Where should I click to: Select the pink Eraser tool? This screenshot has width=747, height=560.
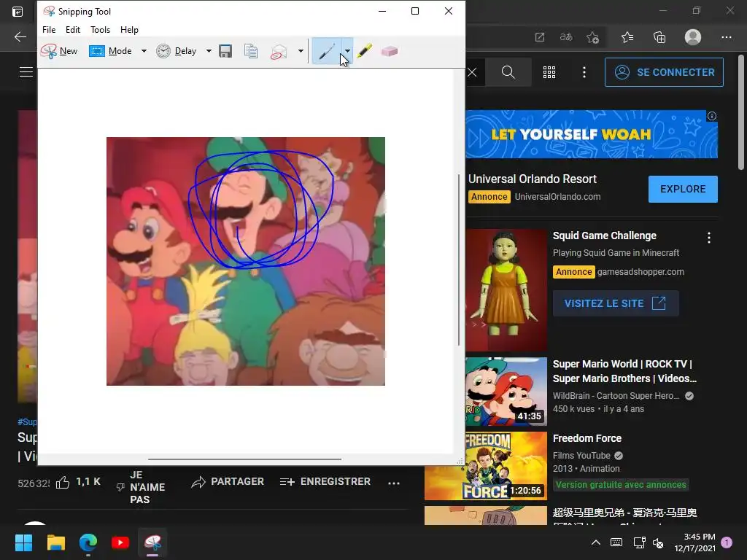tap(390, 51)
